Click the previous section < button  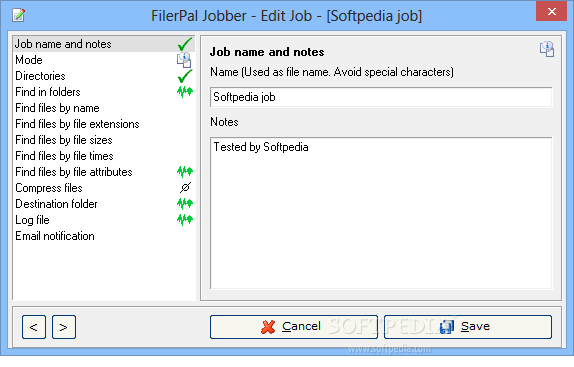click(x=34, y=327)
